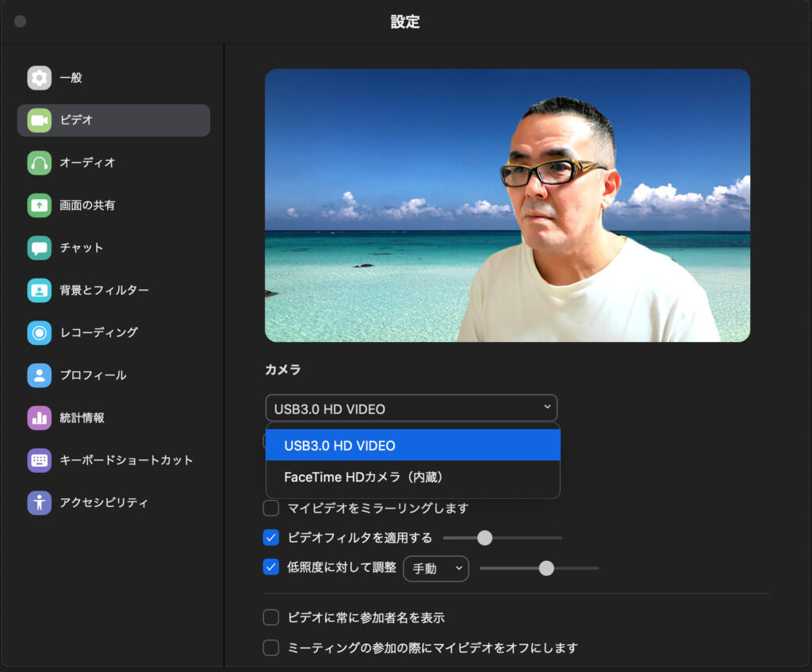Open the アクセシビリティ icon
Viewport: 812px width, 672px height.
pyautogui.click(x=40, y=502)
